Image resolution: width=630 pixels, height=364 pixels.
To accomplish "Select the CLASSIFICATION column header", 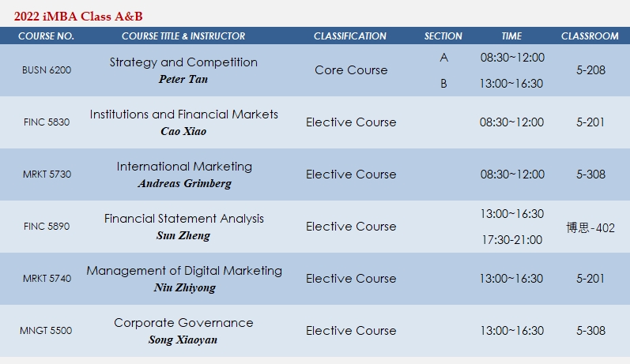I will [x=350, y=36].
